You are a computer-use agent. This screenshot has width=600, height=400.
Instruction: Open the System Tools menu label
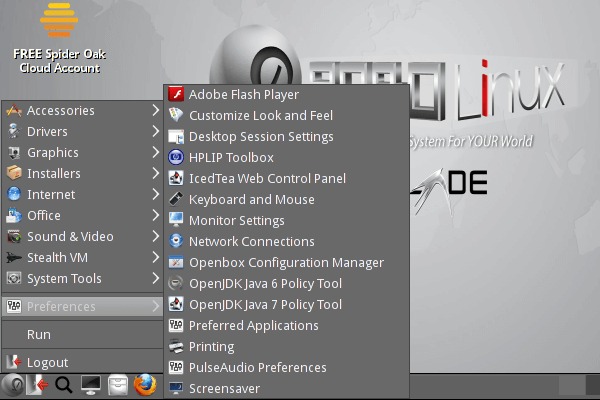pos(64,279)
